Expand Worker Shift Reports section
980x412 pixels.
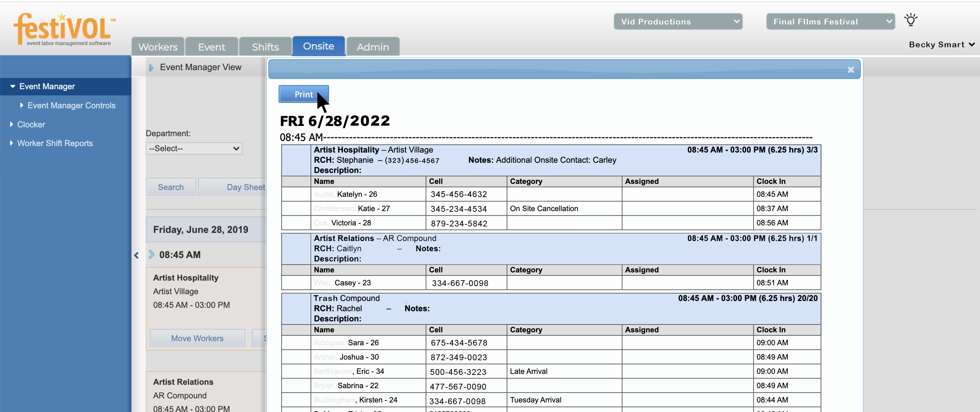[x=12, y=143]
